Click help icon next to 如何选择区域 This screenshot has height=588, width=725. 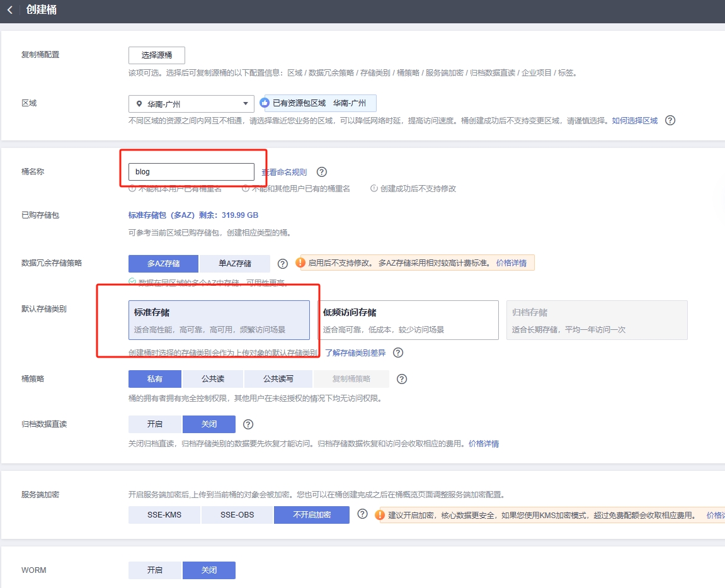point(670,120)
